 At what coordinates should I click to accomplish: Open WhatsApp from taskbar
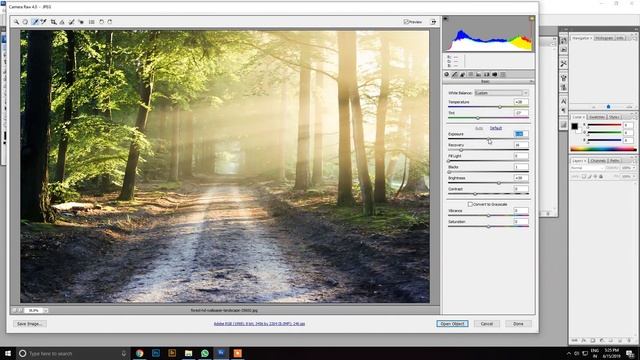[x=205, y=353]
